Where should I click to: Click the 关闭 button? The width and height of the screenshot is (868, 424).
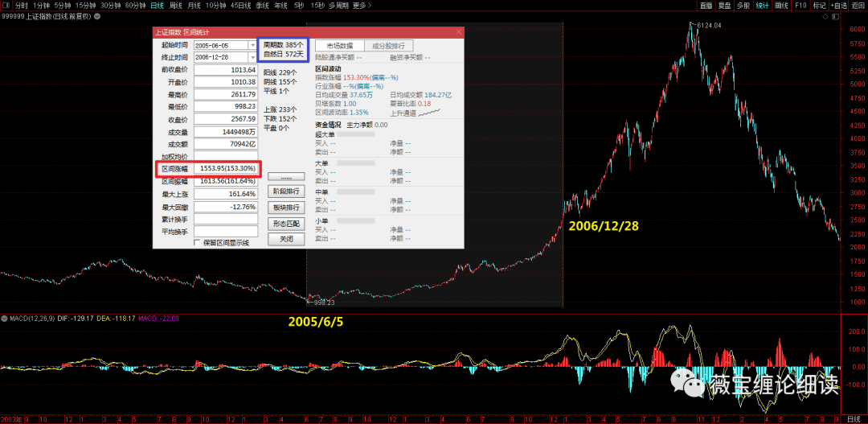[286, 240]
